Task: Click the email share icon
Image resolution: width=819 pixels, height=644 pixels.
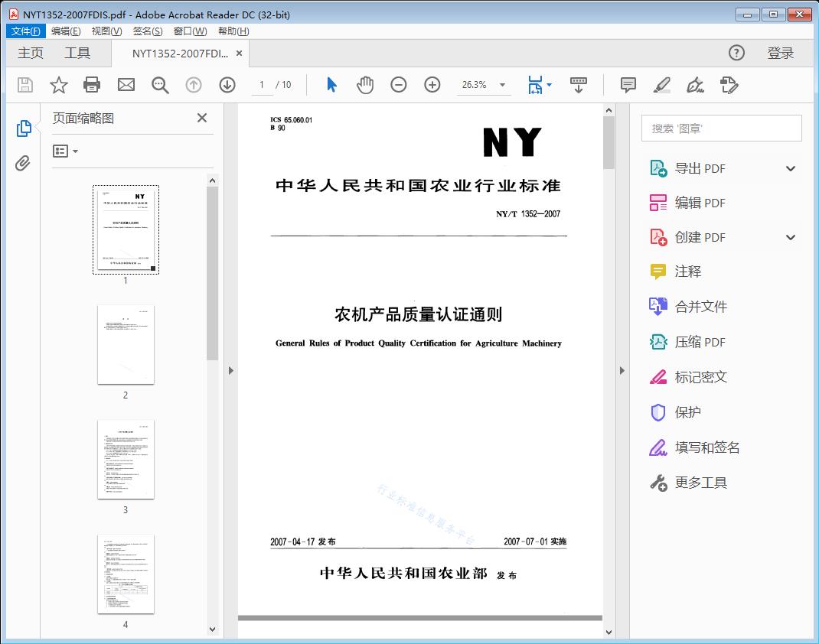Action: (x=126, y=85)
